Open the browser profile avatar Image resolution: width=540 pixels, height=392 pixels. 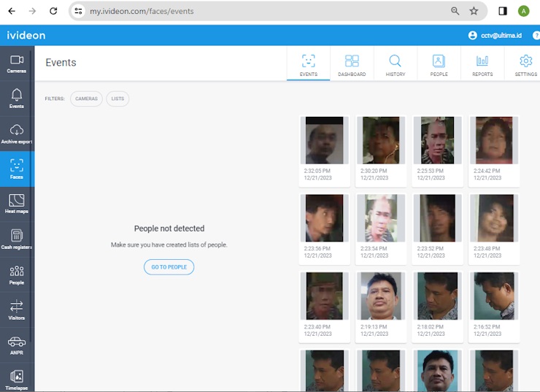click(x=523, y=11)
